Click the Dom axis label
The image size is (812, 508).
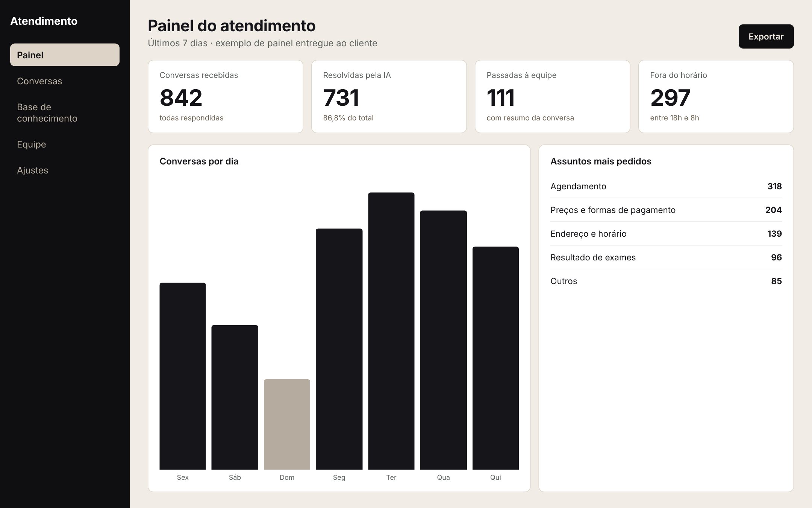click(287, 477)
